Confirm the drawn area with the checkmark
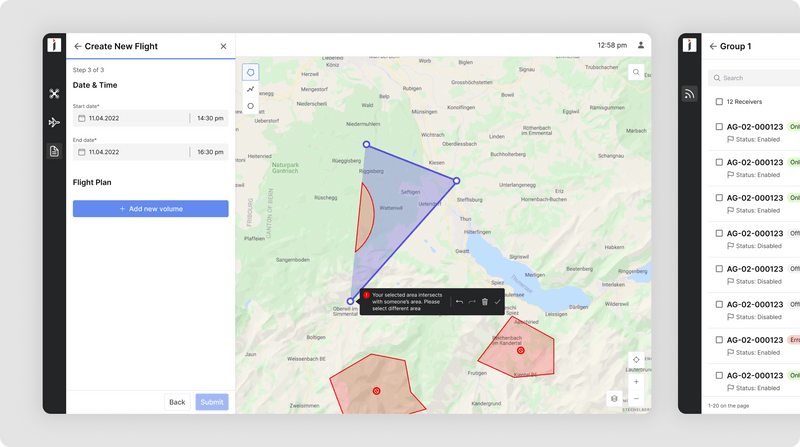The width and height of the screenshot is (800, 447). (497, 301)
